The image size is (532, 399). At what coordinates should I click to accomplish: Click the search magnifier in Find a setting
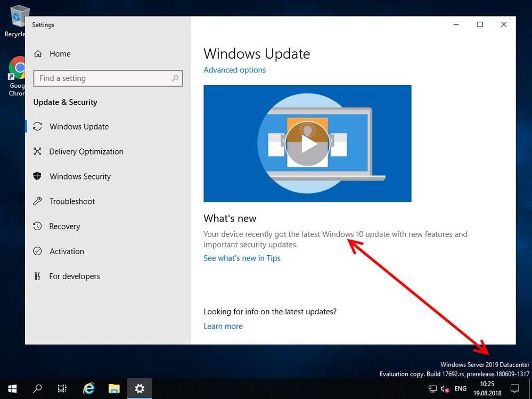[x=175, y=78]
